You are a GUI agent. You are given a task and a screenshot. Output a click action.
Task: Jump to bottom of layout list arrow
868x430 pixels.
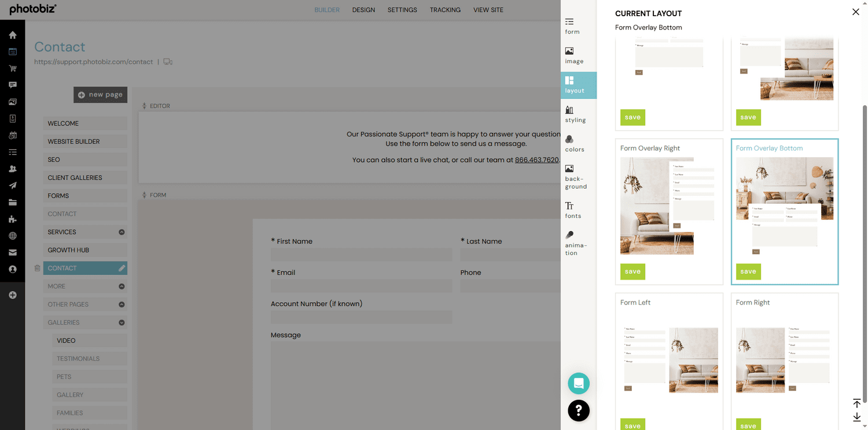[857, 417]
